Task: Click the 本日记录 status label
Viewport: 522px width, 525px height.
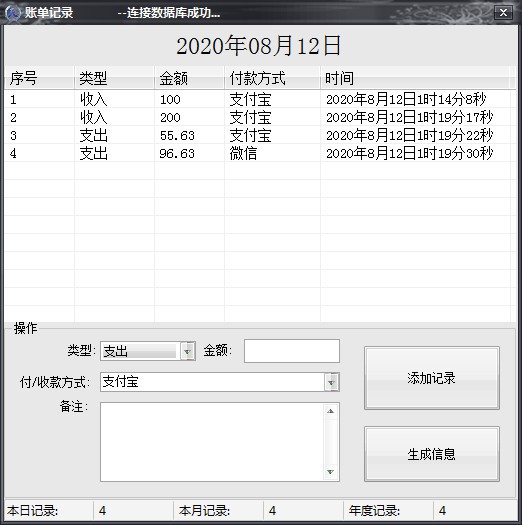Action: pyautogui.click(x=32, y=511)
